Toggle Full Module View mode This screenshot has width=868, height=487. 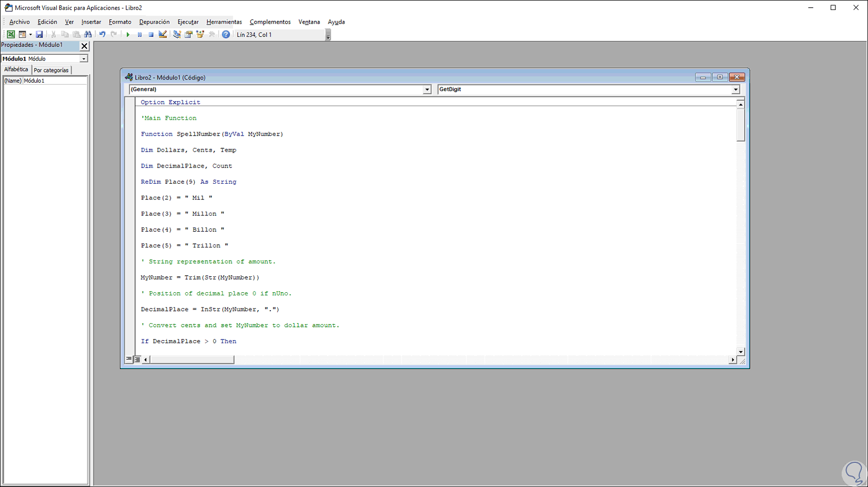tap(137, 359)
